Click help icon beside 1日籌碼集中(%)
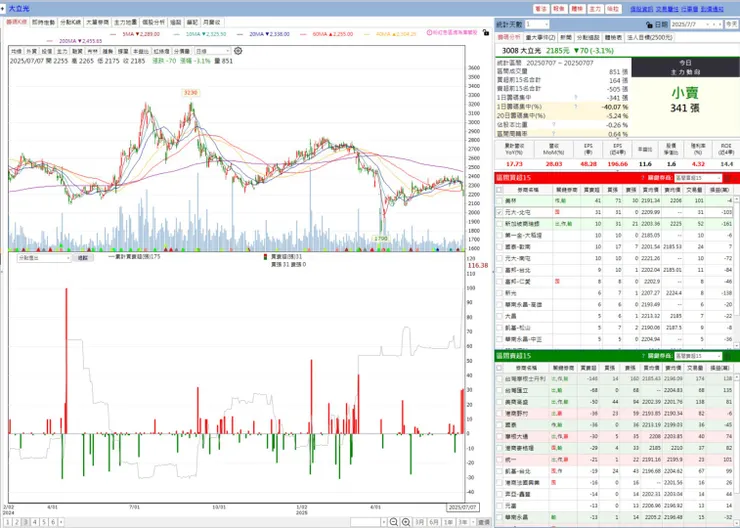 [575, 107]
